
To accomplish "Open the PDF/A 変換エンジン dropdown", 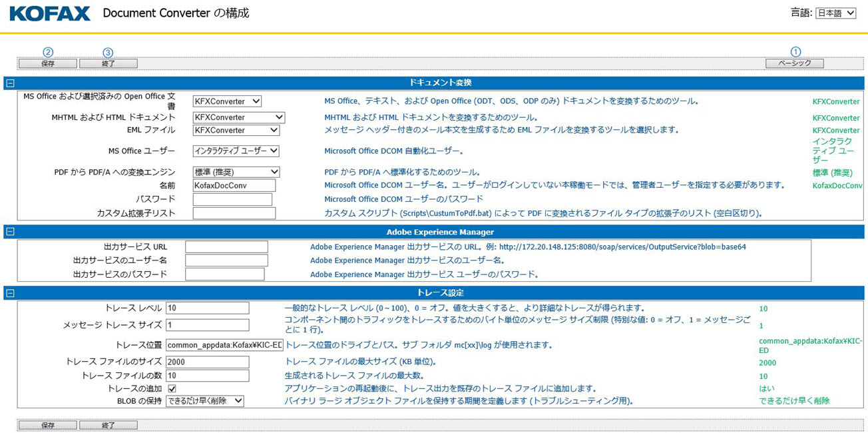I will click(236, 172).
